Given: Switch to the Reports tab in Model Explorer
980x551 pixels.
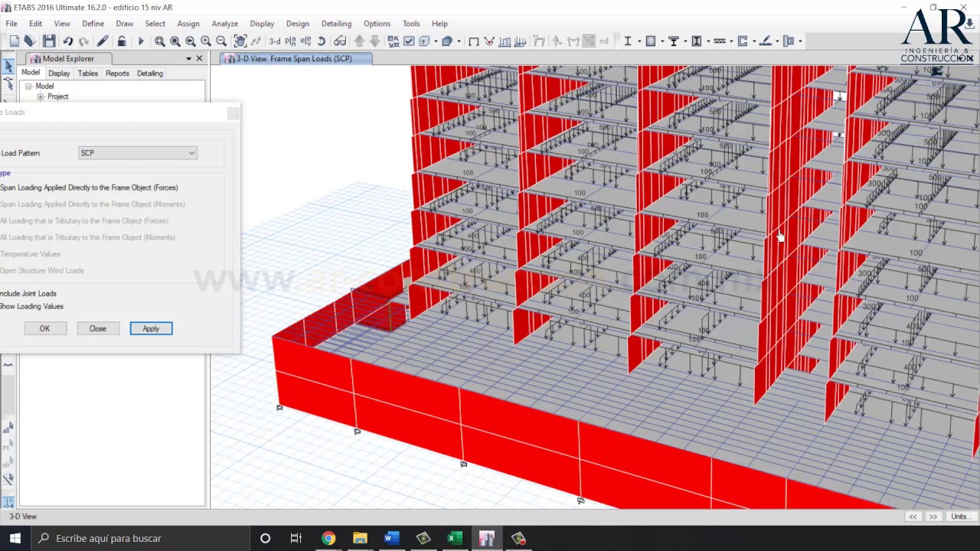Looking at the screenshot, I should pos(117,73).
